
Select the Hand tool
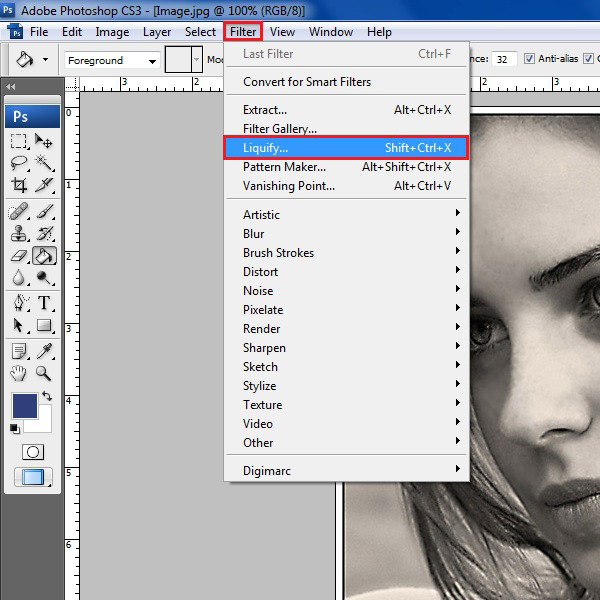click(19, 373)
